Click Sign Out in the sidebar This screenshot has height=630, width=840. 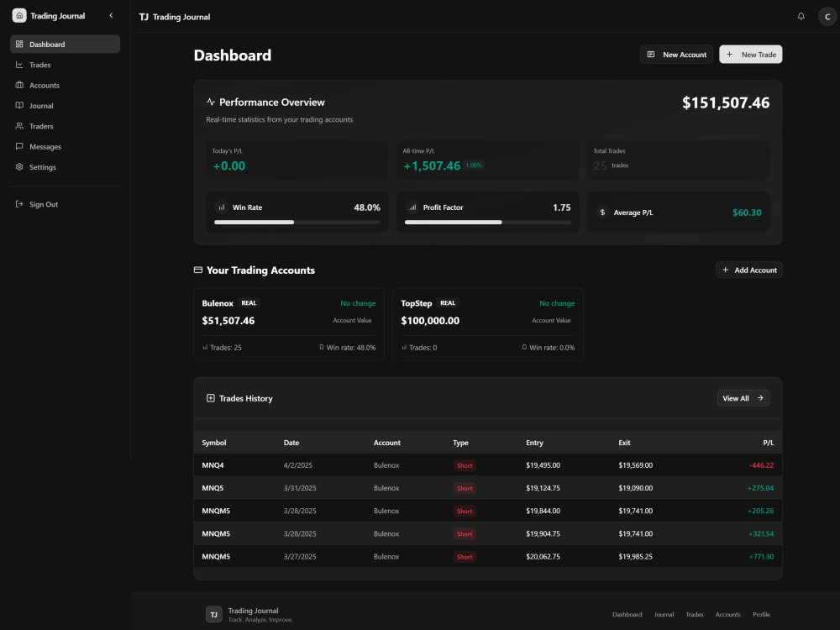click(65, 204)
